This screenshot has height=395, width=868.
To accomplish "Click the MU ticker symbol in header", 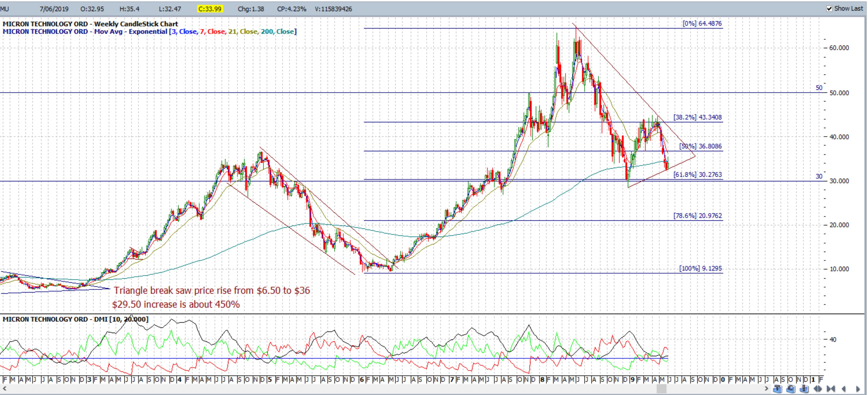I will pyautogui.click(x=4, y=9).
